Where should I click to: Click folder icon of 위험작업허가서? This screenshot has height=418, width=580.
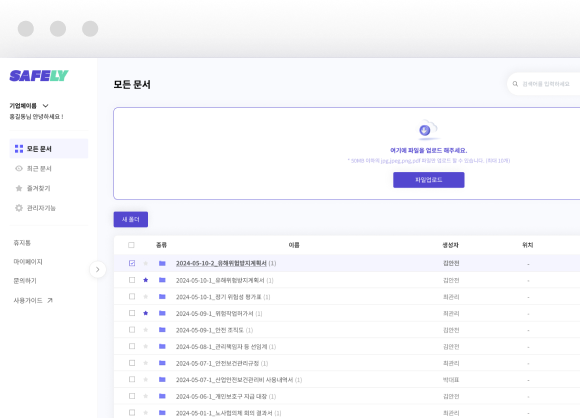click(x=162, y=313)
